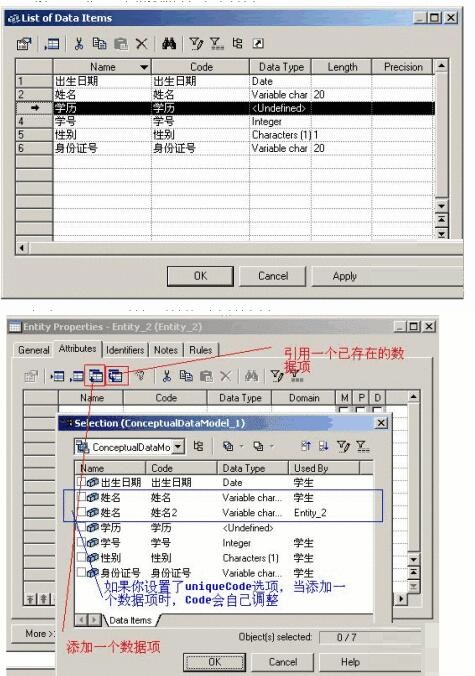Click left scroll arrow in List of Data Items
This screenshot has height=676, width=475.
pos(22,248)
